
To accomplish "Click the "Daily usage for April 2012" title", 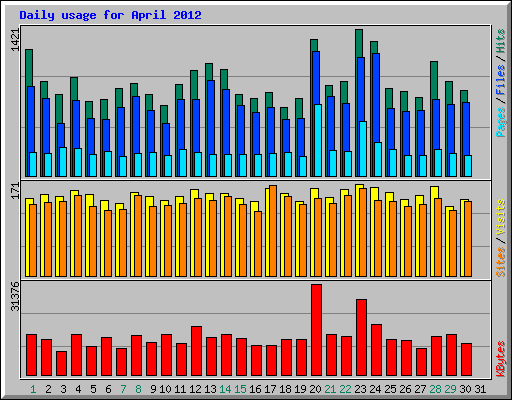I will coord(110,15).
